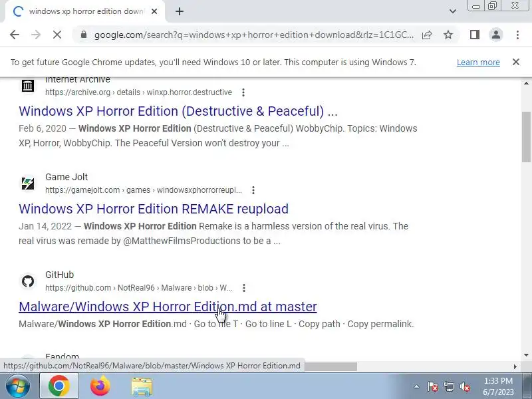
Task: Click the Action Center flag icon
Action: (x=433, y=386)
